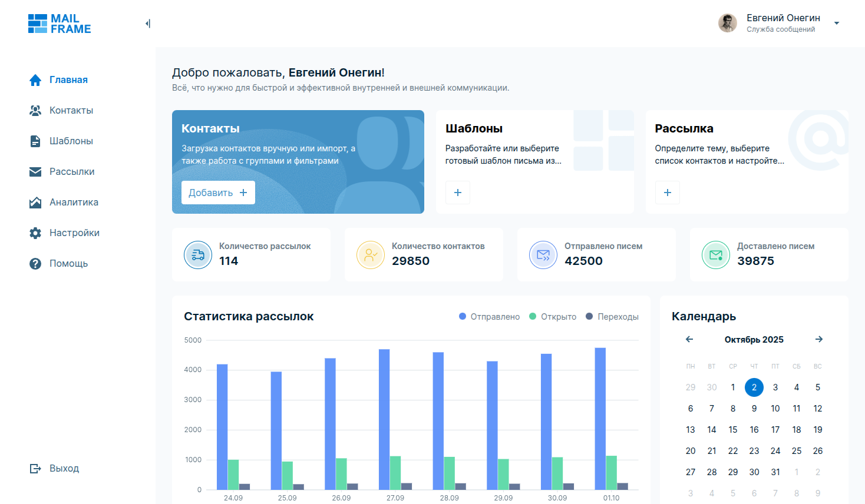Open Контакты in the sidebar
This screenshot has width=865, height=504.
71,111
